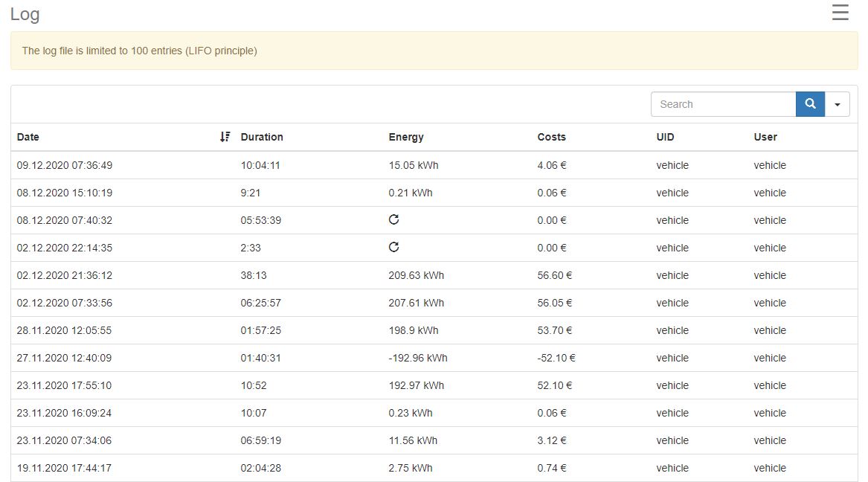Sort table by Duration column header
Screen dimensions: 868x482
[x=262, y=137]
